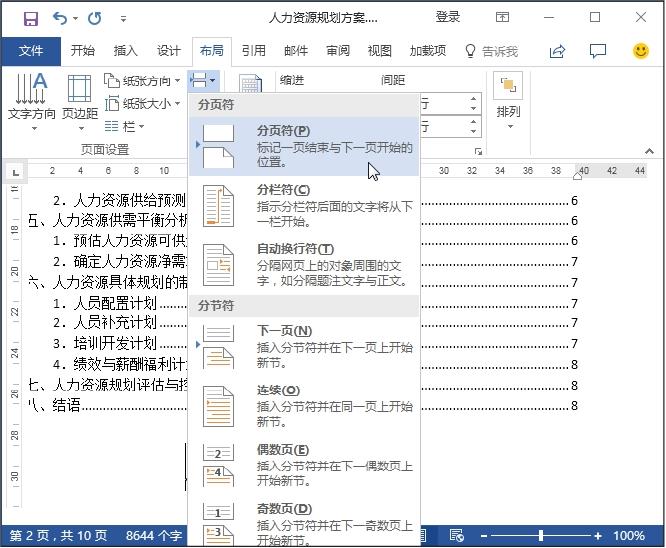Collapse the ribbon with the chevron
The image size is (666, 548).
pos(649,151)
